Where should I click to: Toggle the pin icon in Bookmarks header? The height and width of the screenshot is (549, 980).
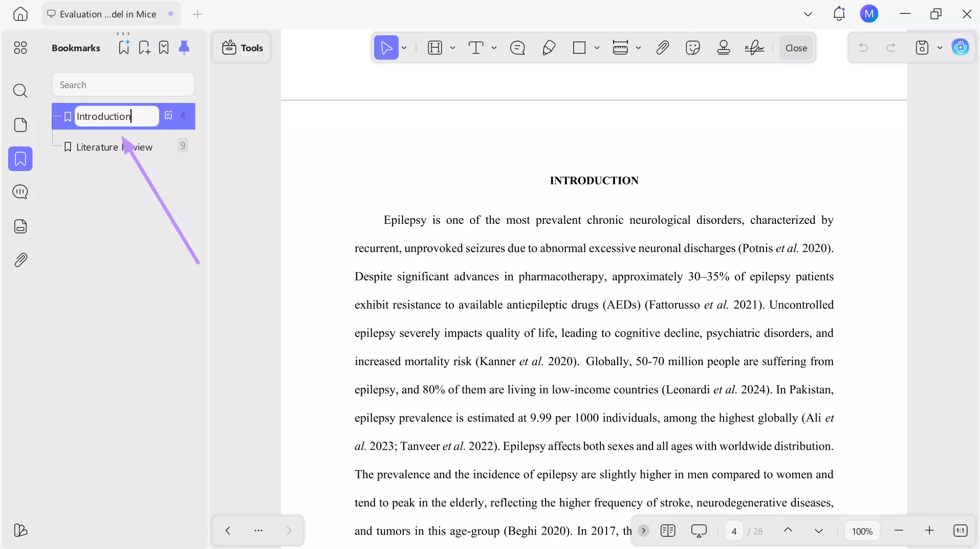pos(184,48)
